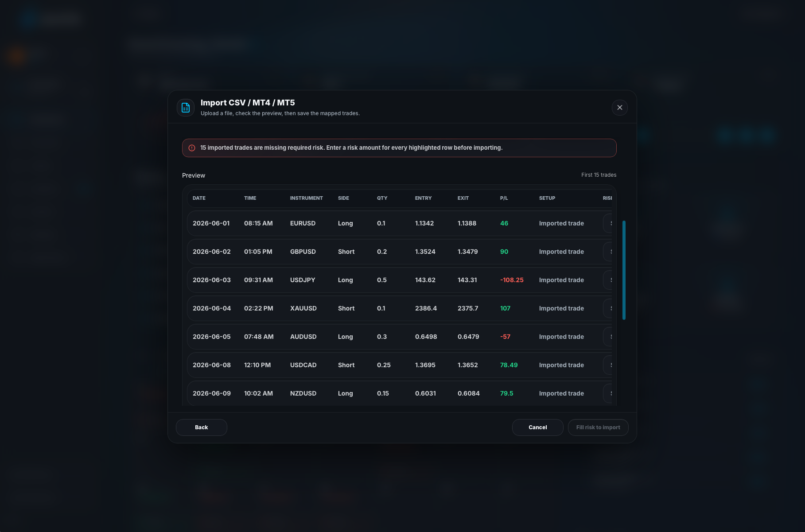Click exit price 1.3479
The width and height of the screenshot is (805, 532).
(x=468, y=252)
